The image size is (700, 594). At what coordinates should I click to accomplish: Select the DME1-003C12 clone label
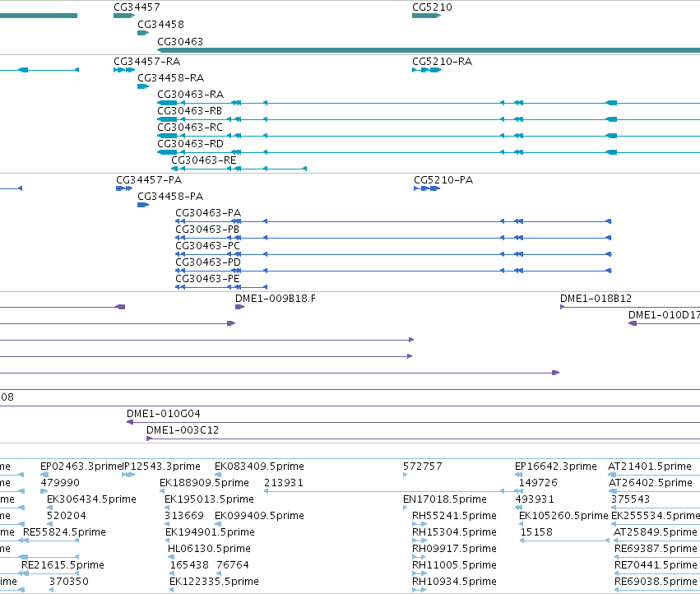coord(183,430)
